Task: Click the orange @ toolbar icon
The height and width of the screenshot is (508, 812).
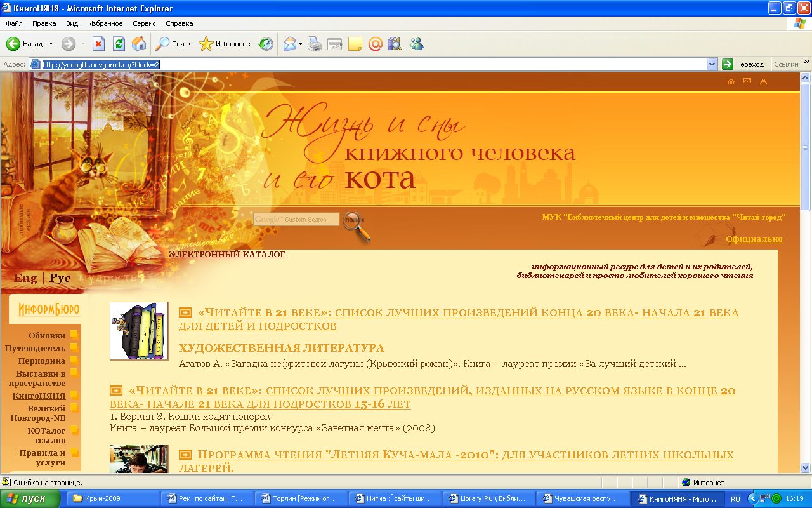Action: click(x=376, y=44)
